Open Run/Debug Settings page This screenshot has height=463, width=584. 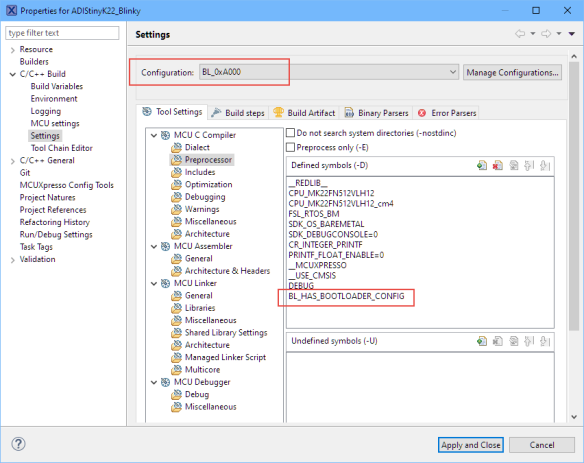tap(56, 235)
